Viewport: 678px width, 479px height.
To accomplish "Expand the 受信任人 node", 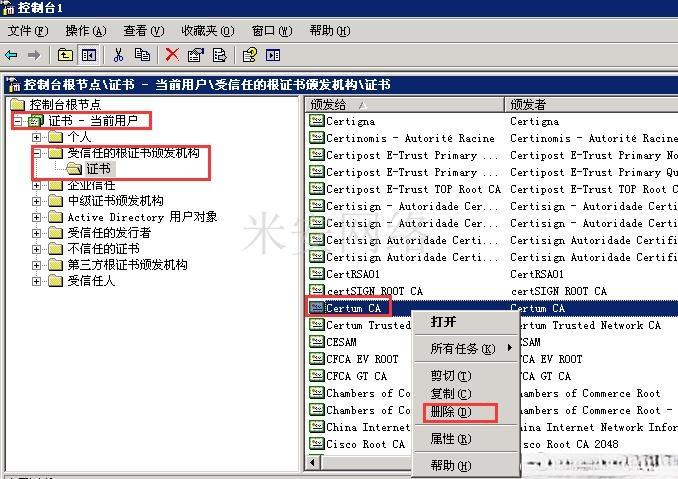I will tap(36, 281).
